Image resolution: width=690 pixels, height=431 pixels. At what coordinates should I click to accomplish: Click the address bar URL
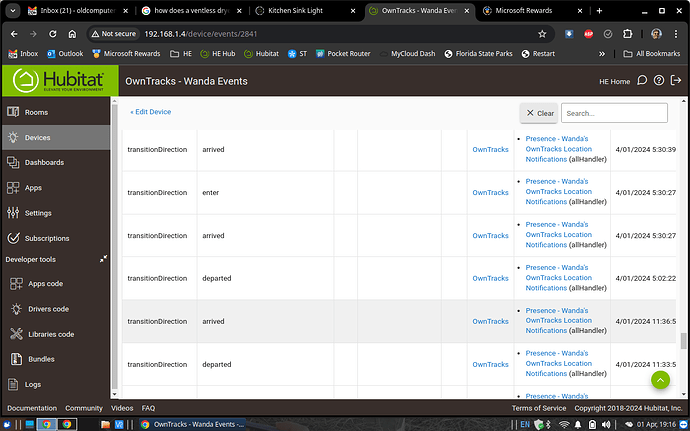201,34
